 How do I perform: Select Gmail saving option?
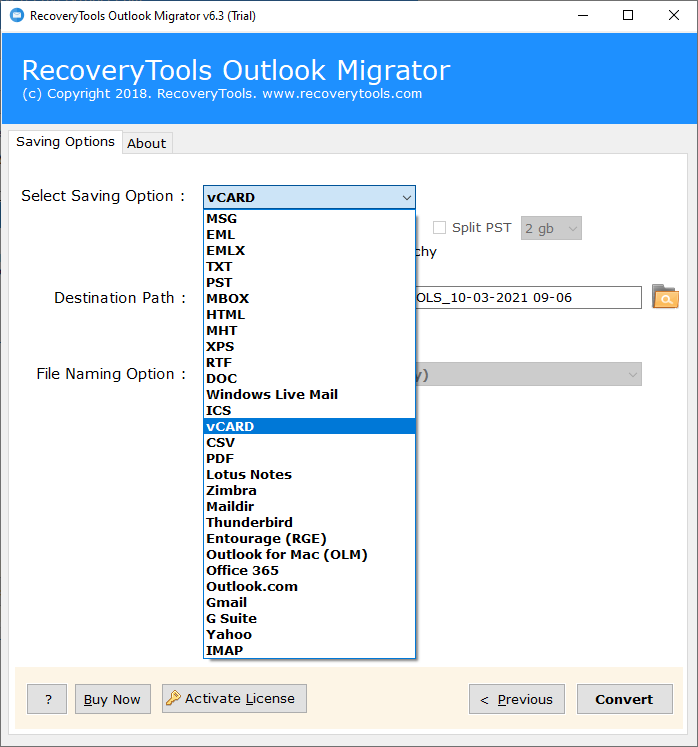tap(309, 603)
